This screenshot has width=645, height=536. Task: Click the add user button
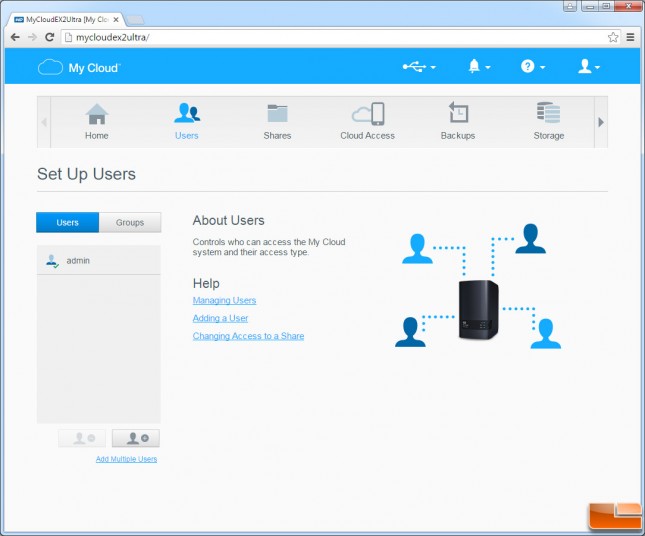pyautogui.click(x=136, y=439)
